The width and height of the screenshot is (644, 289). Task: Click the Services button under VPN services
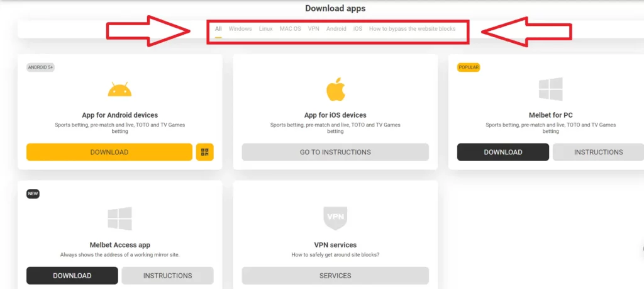click(x=335, y=275)
